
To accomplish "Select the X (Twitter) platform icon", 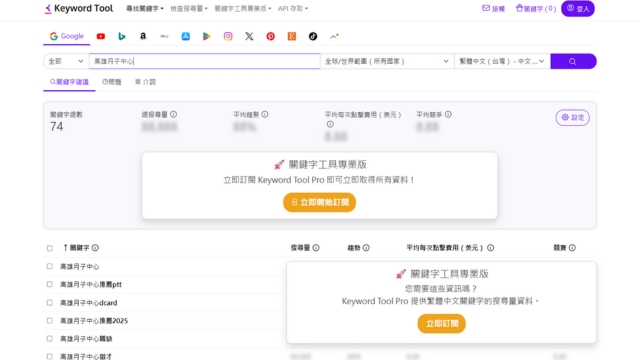I will click(249, 36).
